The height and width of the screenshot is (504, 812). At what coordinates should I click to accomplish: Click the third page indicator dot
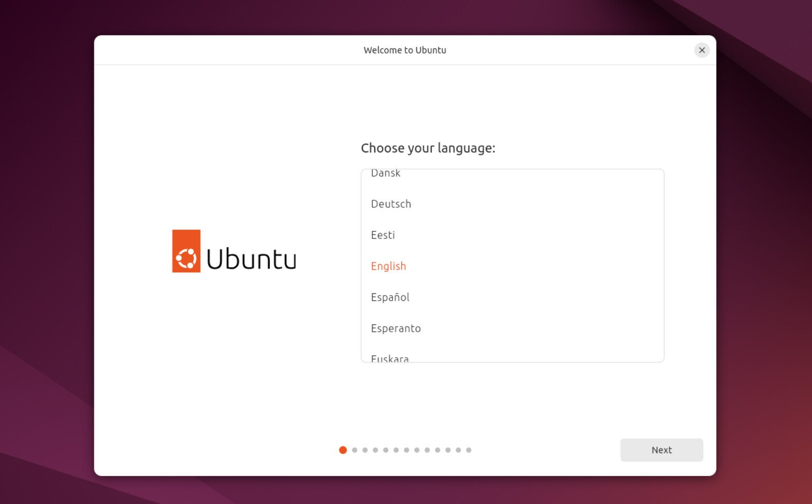click(x=365, y=450)
